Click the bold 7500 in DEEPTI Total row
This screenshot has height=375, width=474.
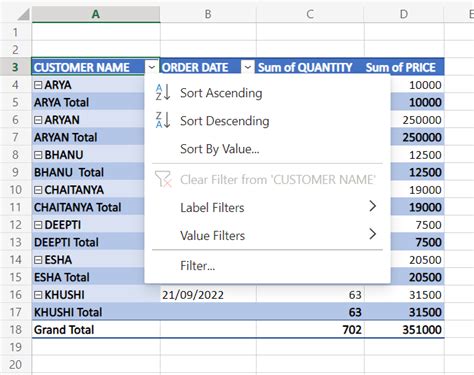pos(417,242)
